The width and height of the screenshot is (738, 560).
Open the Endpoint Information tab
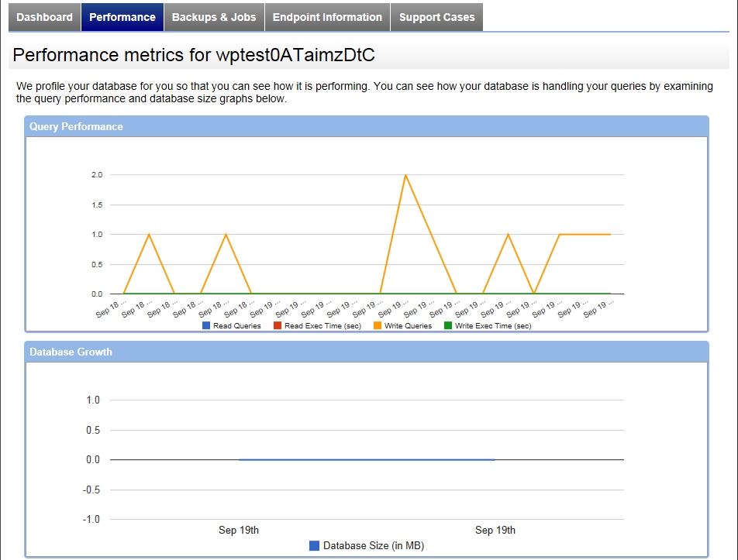click(x=328, y=17)
